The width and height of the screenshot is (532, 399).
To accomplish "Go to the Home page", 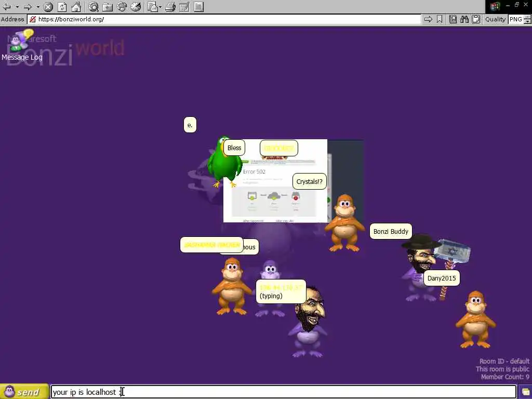I will coord(76,7).
